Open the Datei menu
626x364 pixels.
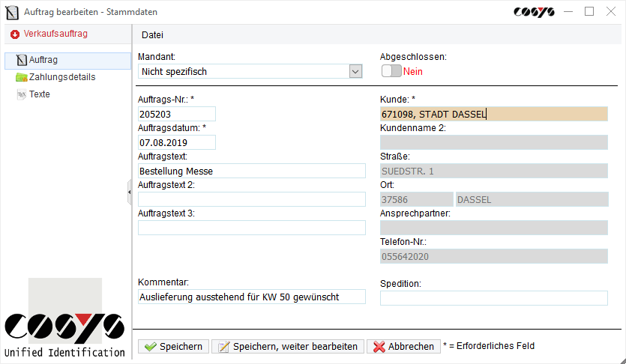(x=152, y=34)
